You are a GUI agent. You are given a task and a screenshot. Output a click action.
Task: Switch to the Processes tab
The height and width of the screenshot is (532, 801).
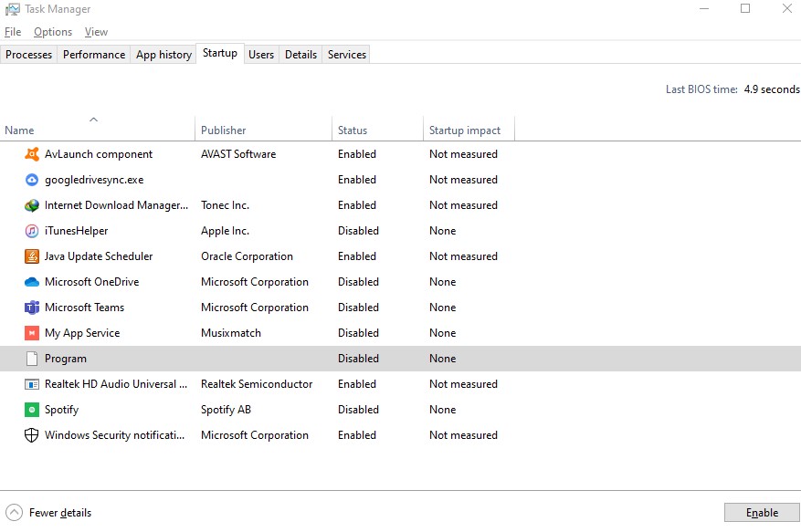point(28,54)
